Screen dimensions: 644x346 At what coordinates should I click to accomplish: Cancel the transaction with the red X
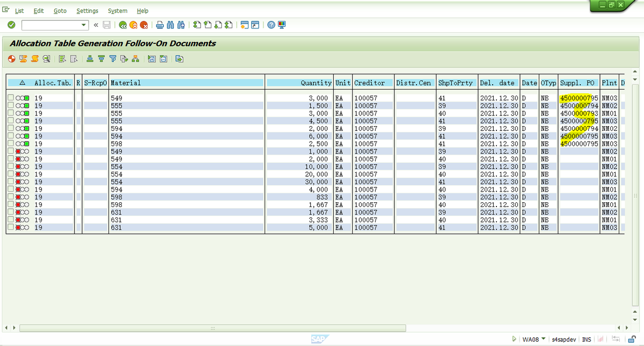click(x=145, y=24)
